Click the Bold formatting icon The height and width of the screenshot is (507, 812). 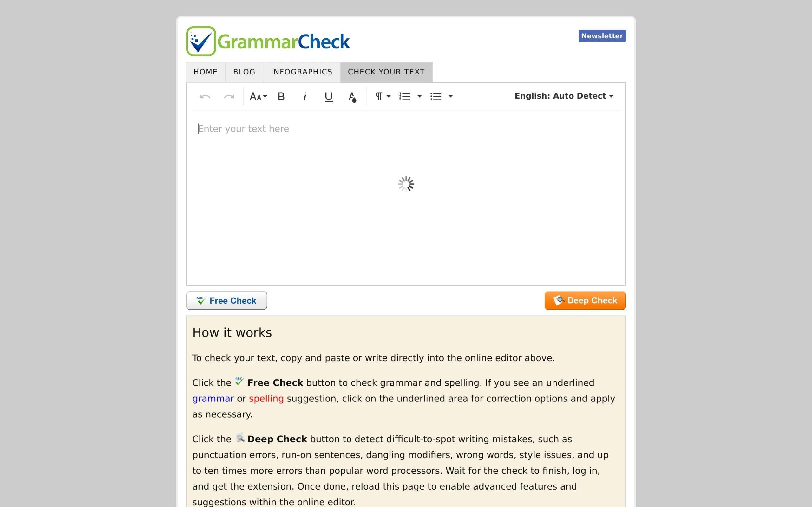click(x=281, y=96)
